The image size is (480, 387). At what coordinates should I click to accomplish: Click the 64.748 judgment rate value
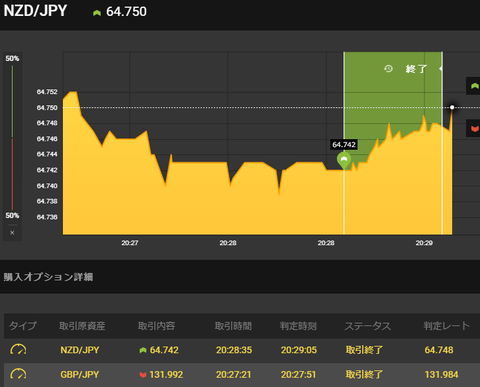tap(439, 350)
